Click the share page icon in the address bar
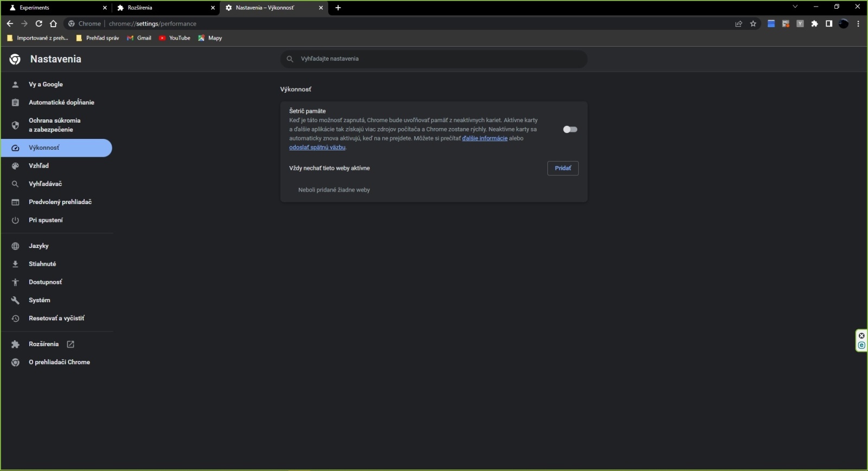The width and height of the screenshot is (868, 471). pos(738,24)
